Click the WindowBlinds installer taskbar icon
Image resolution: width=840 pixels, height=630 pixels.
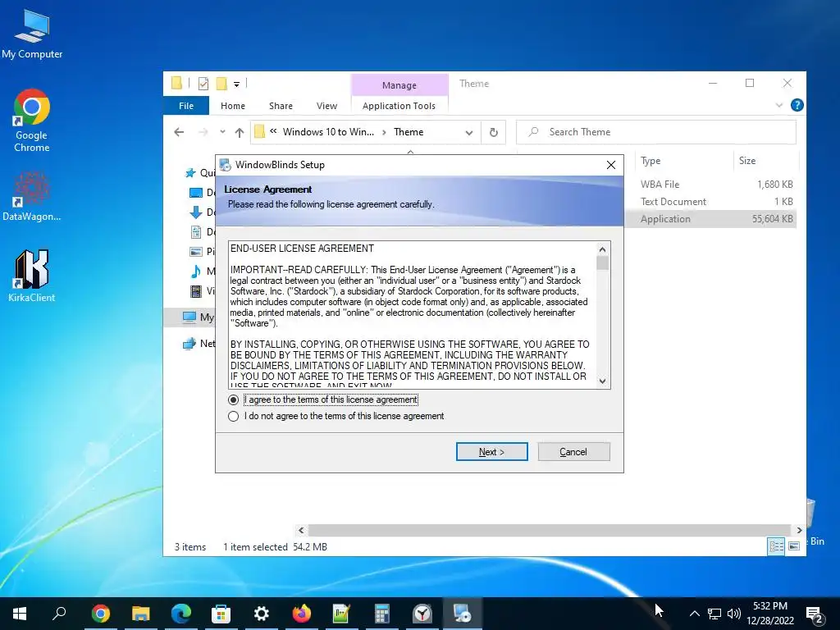pyautogui.click(x=462, y=614)
